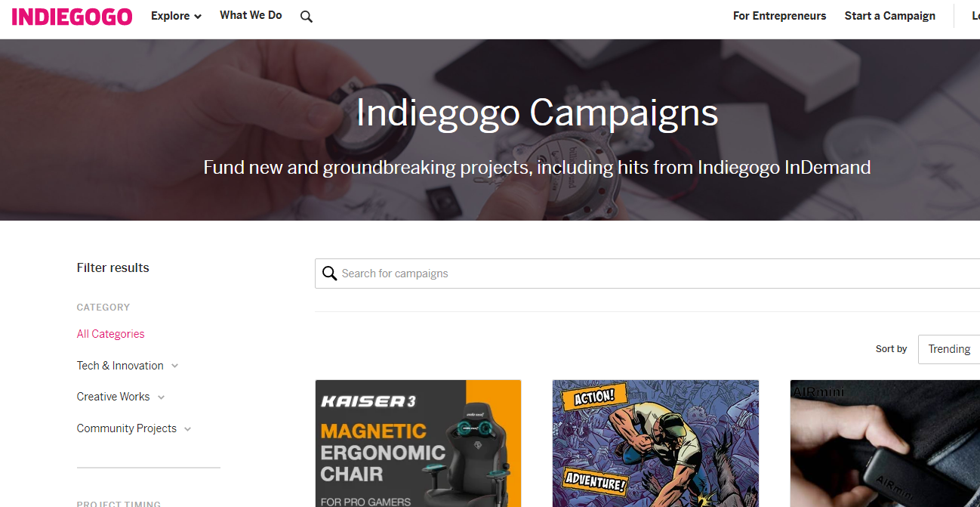The width and height of the screenshot is (980, 507).
Task: Click the Indiegogo logo
Action: click(72, 17)
